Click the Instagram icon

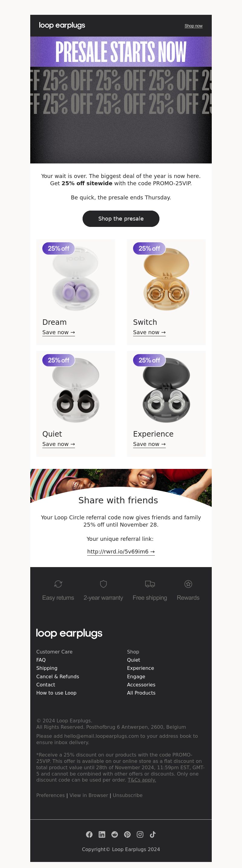140,834
